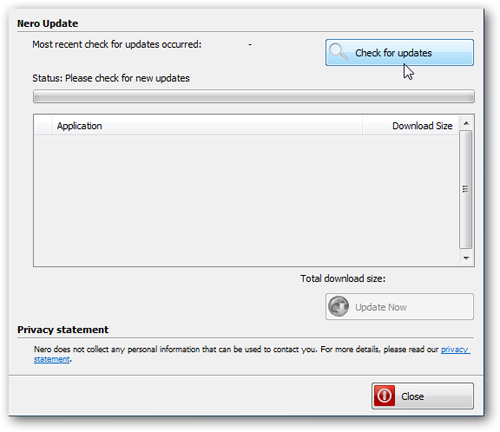Click the scroll up arrow of the list
500x432 pixels.
(x=466, y=123)
